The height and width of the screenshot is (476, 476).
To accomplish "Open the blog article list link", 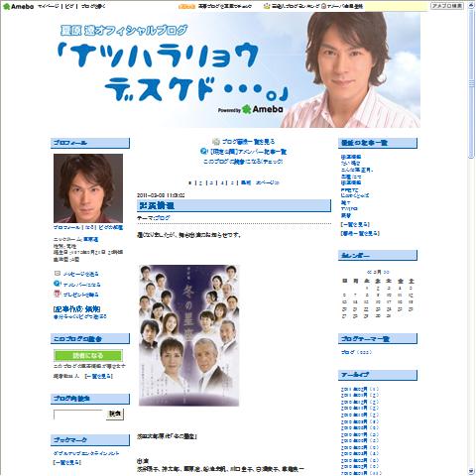I will [x=248, y=142].
